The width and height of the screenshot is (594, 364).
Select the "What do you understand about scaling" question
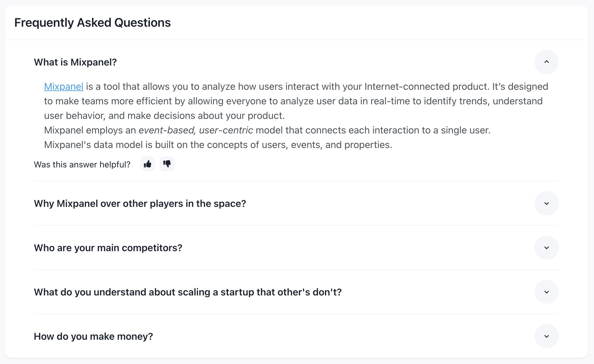(188, 292)
